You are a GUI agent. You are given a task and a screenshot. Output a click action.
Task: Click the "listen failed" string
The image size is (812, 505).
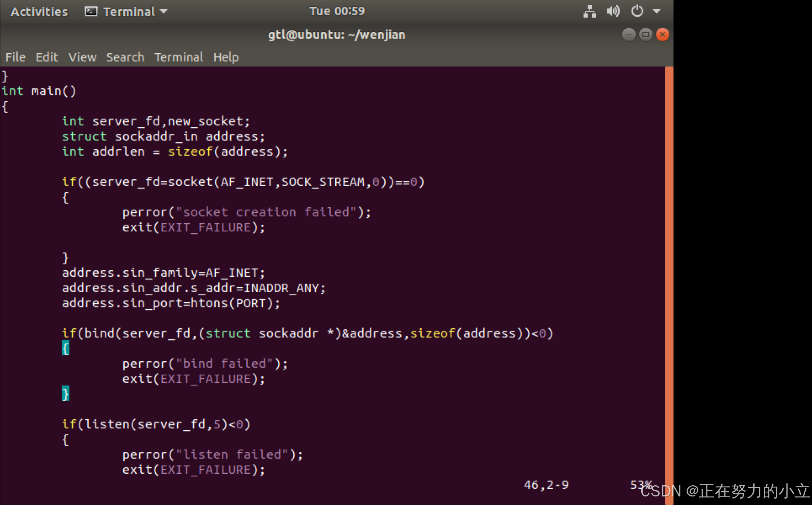tap(232, 454)
